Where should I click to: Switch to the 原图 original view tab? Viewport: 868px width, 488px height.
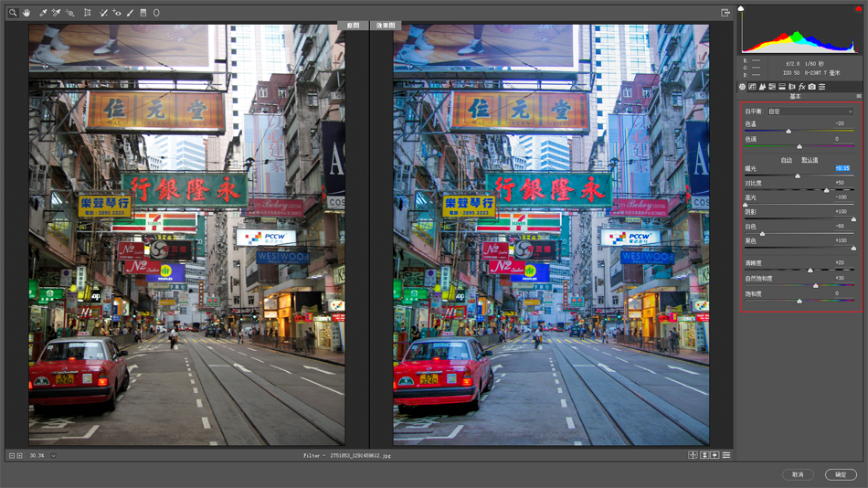(354, 26)
